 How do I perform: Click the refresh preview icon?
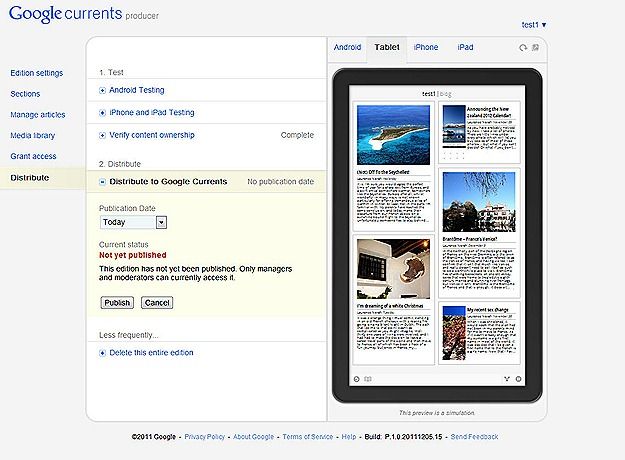click(x=523, y=47)
